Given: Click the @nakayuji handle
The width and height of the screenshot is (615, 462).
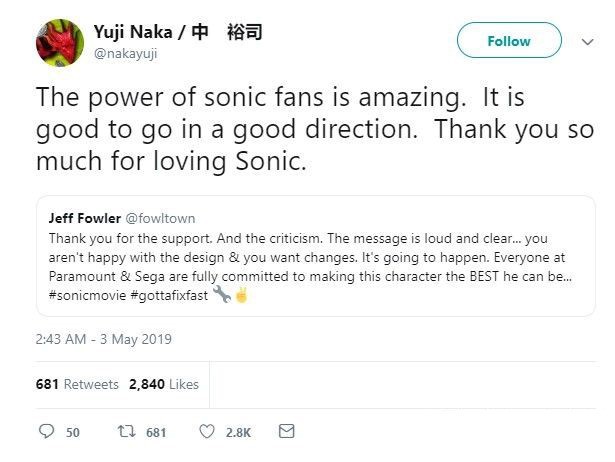Looking at the screenshot, I should click(126, 53).
